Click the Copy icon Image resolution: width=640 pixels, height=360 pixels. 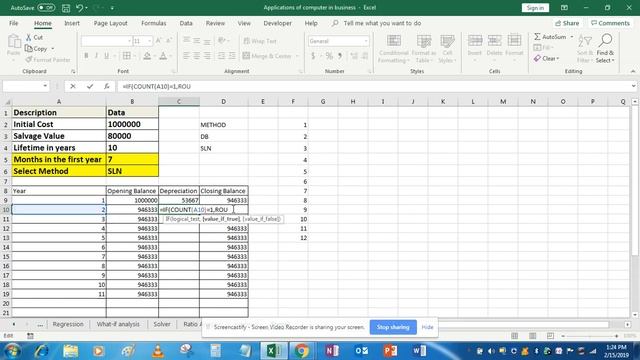coord(29,49)
